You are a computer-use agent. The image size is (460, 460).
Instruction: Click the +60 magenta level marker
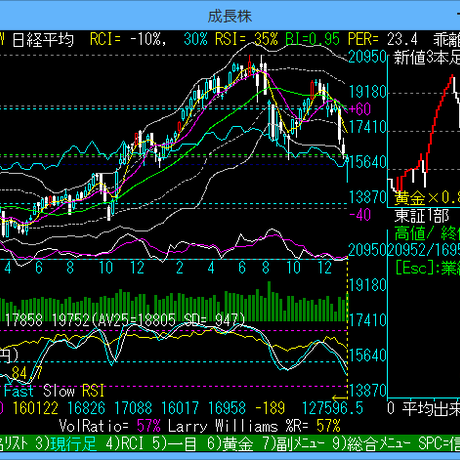[x=360, y=109]
